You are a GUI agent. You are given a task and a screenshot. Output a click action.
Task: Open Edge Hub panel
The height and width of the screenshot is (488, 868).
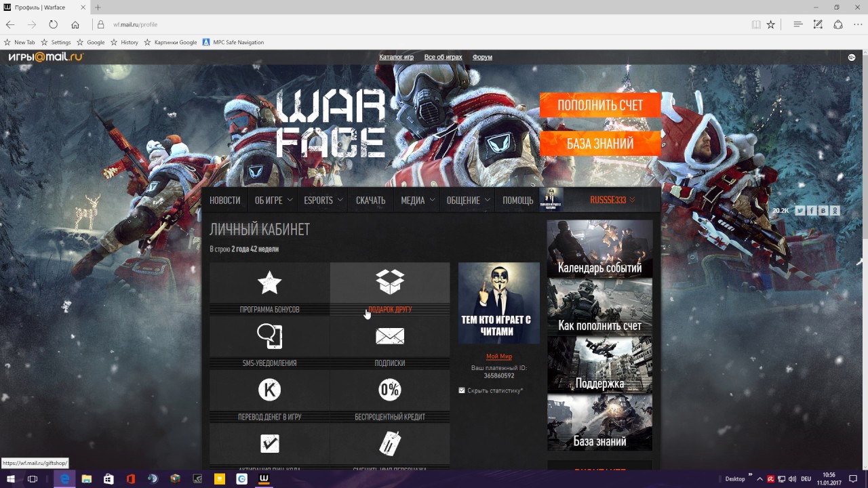coord(798,24)
